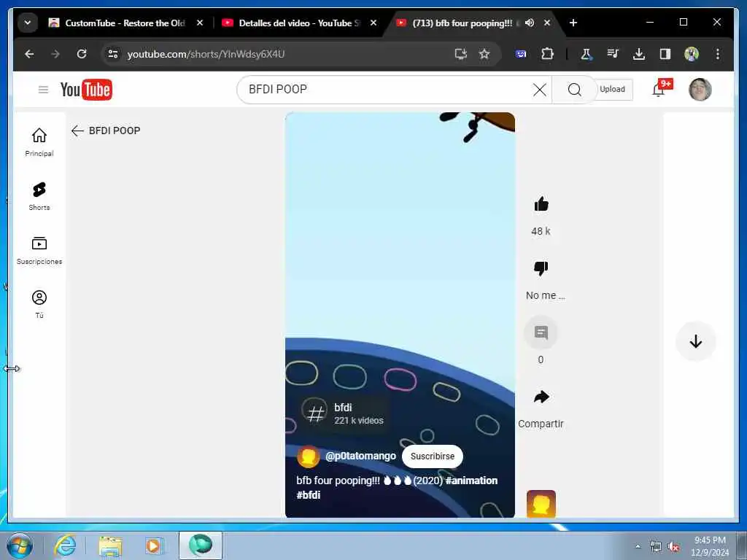This screenshot has height=560, width=747.
Task: Open the tab search dropdown
Action: [x=28, y=23]
